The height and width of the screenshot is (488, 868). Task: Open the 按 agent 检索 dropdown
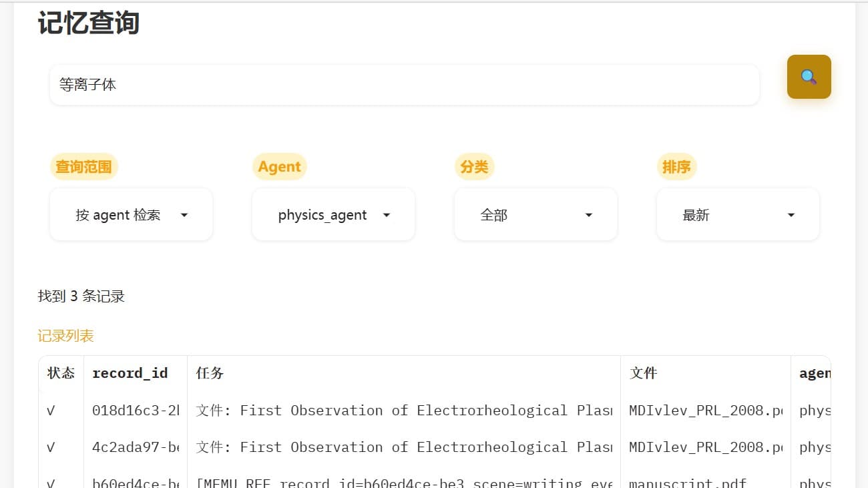130,214
